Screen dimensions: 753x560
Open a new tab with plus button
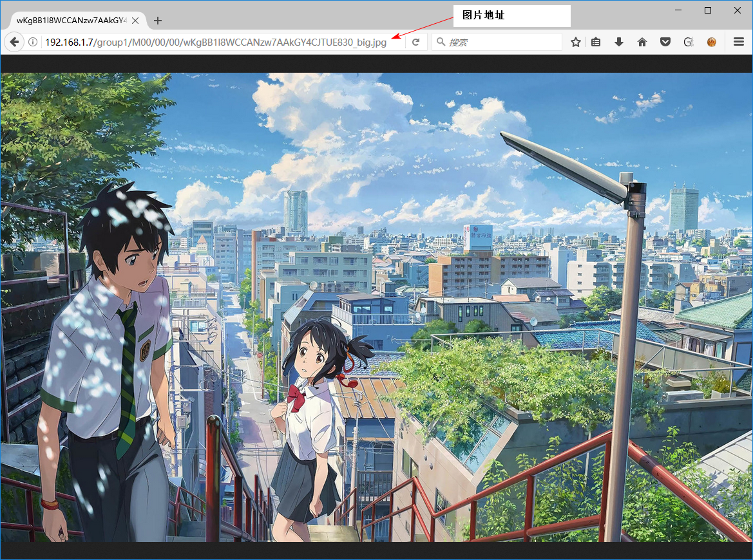(158, 21)
